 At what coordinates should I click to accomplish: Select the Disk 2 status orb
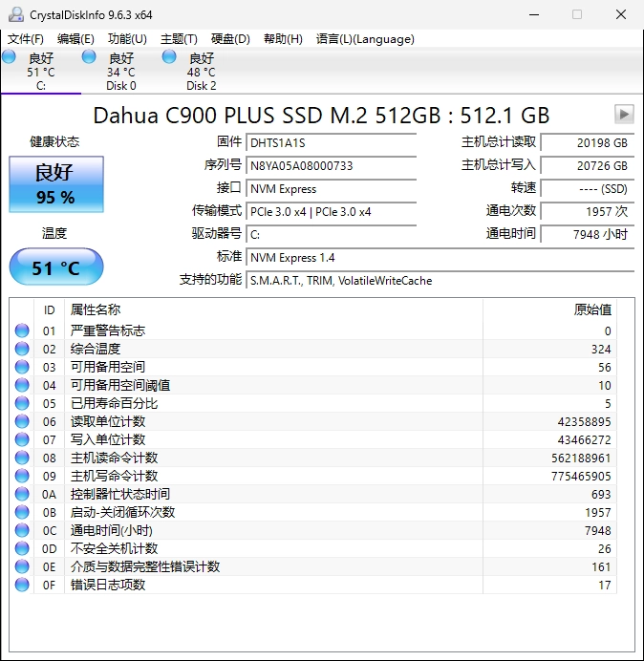[x=170, y=57]
